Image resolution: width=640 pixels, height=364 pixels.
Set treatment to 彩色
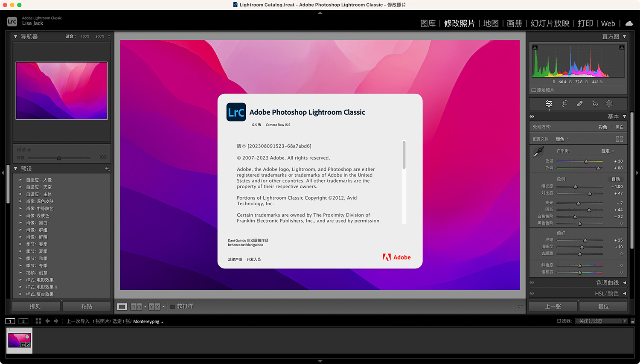(602, 127)
